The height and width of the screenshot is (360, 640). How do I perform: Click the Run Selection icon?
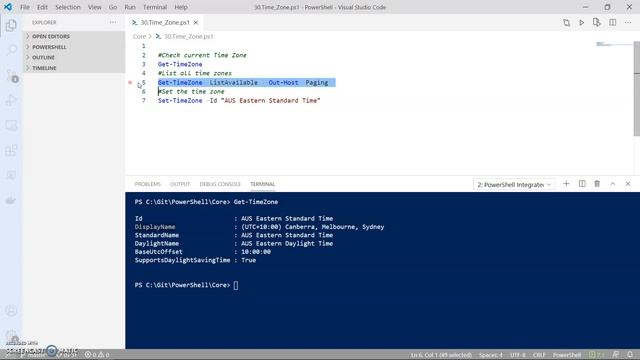pyautogui.click(x=597, y=22)
